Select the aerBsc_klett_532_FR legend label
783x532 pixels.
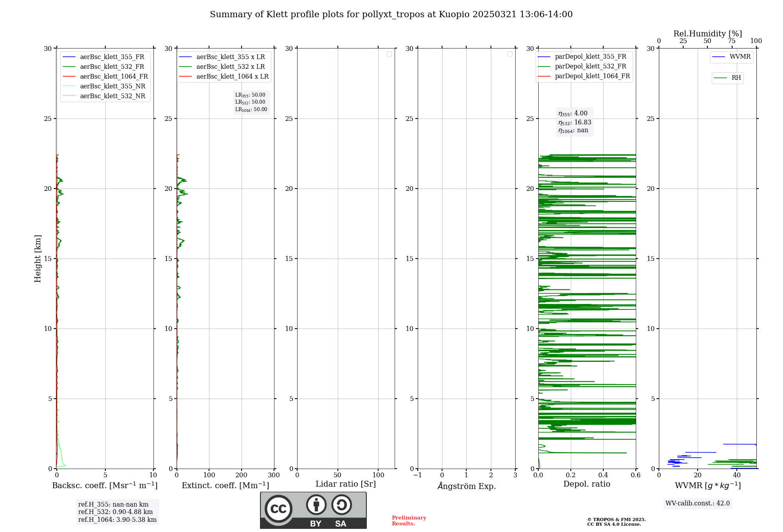click(x=112, y=67)
